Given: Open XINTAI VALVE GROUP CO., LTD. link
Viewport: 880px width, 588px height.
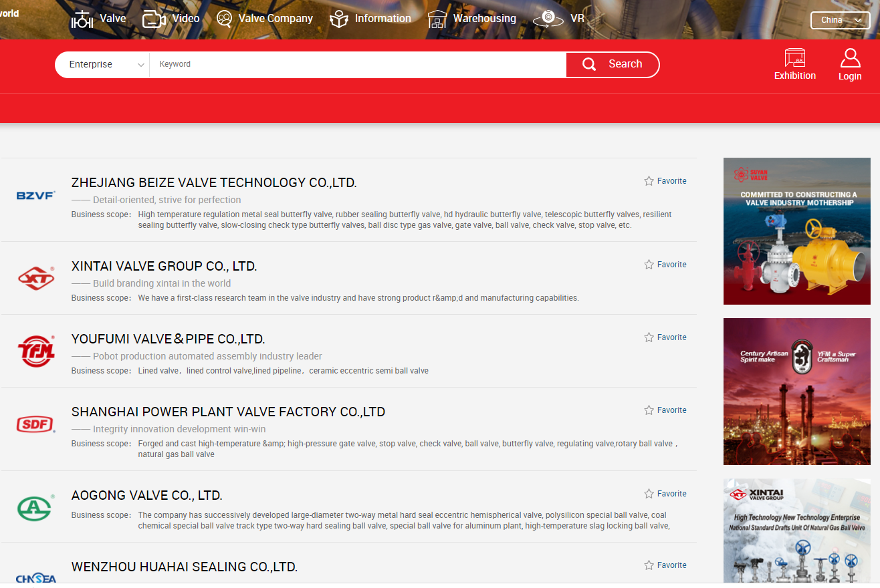Looking at the screenshot, I should [x=164, y=267].
